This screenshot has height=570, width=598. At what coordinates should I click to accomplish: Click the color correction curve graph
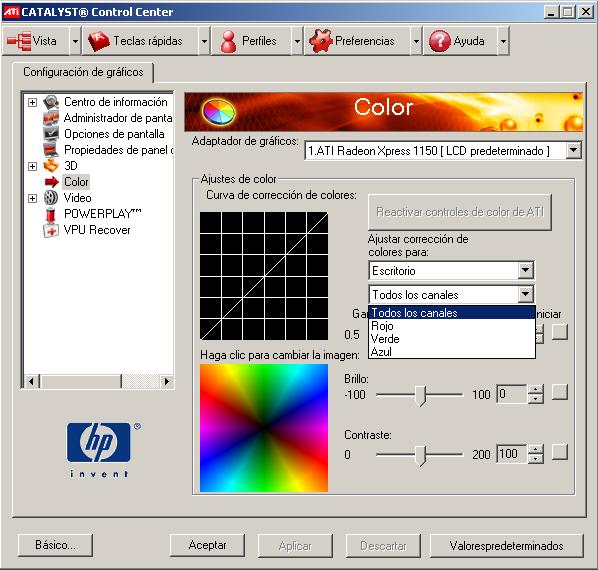(x=264, y=276)
